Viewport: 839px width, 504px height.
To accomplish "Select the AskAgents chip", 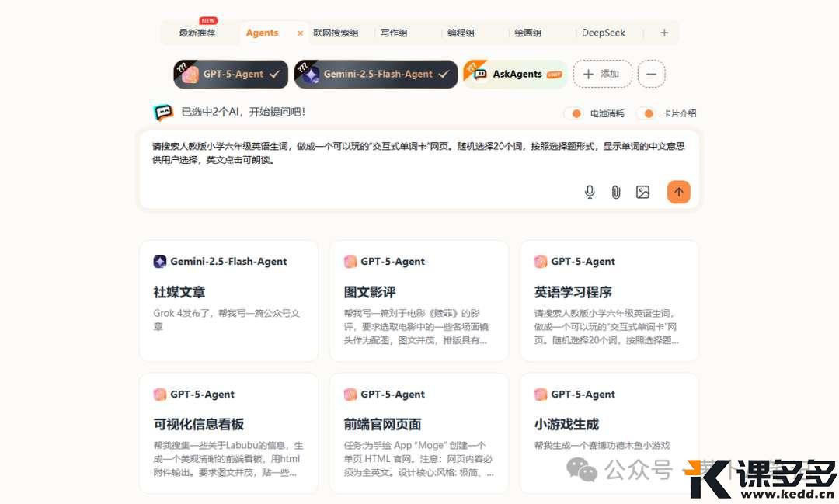I will [515, 74].
